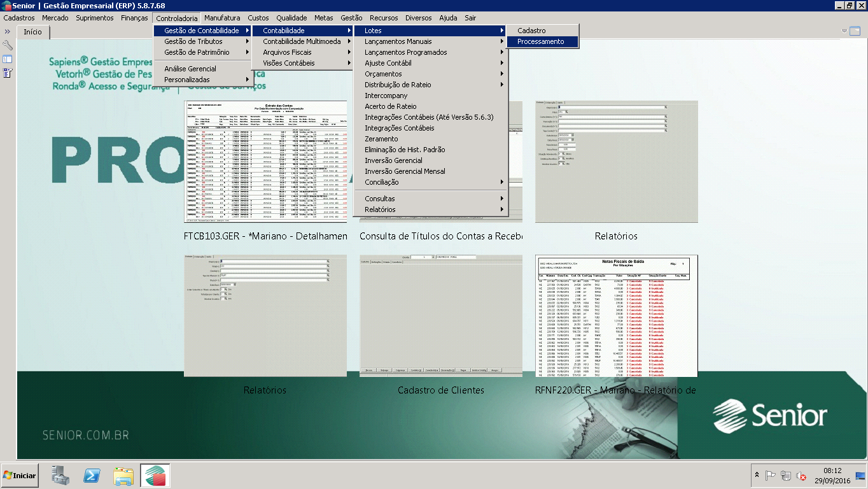Toggle the panel layout icon in sidebar
The image size is (868, 489).
[x=8, y=59]
